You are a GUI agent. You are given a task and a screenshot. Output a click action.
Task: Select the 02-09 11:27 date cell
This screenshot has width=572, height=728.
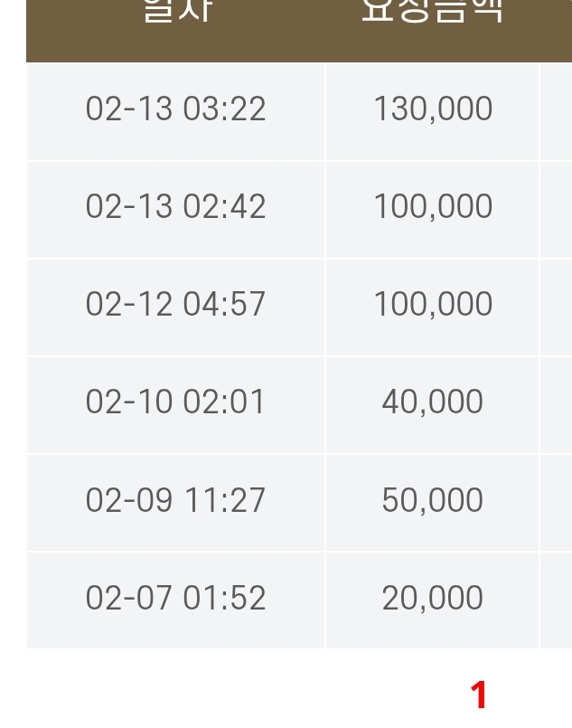click(176, 500)
